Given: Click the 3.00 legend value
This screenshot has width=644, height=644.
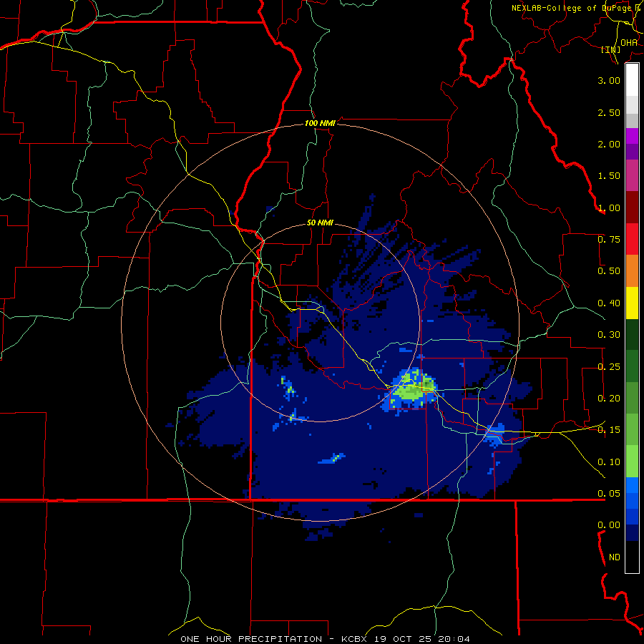Looking at the screenshot, I should pyautogui.click(x=609, y=80).
